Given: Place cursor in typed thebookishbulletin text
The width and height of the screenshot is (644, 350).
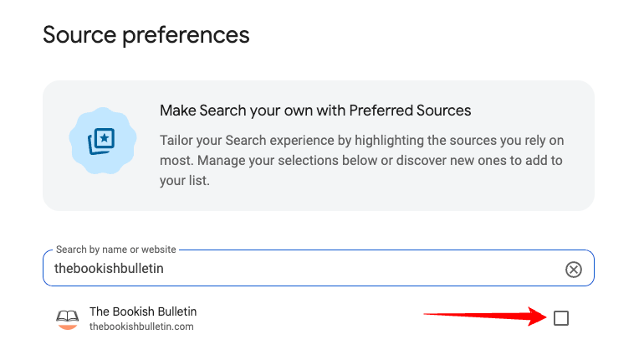Looking at the screenshot, I should point(109,269).
